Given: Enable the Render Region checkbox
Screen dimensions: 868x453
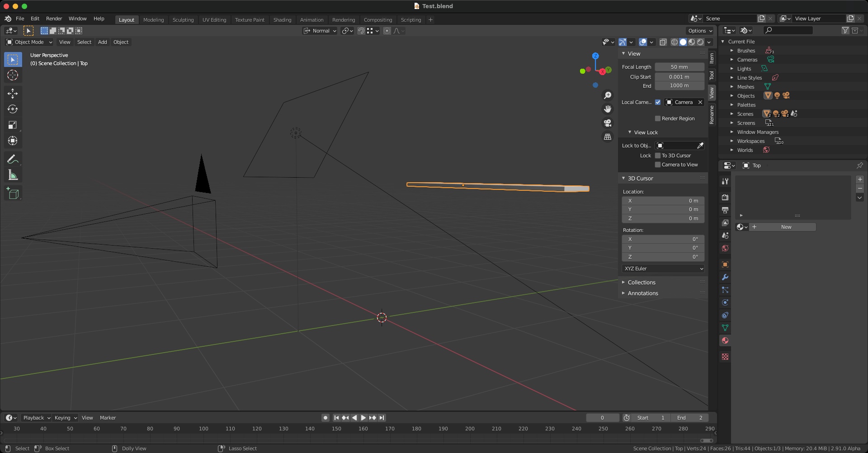Looking at the screenshot, I should point(658,118).
